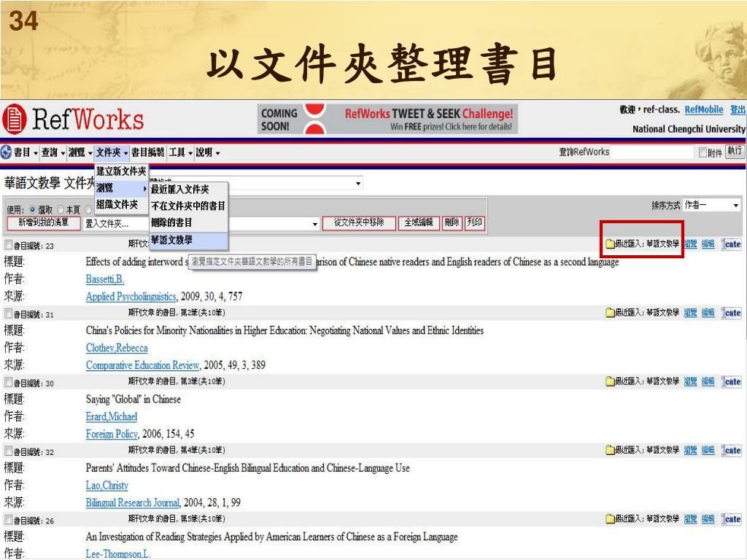Open Applied Psycholinguistics source link
Image resolution: width=747 pixels, height=560 pixels.
click(x=131, y=296)
